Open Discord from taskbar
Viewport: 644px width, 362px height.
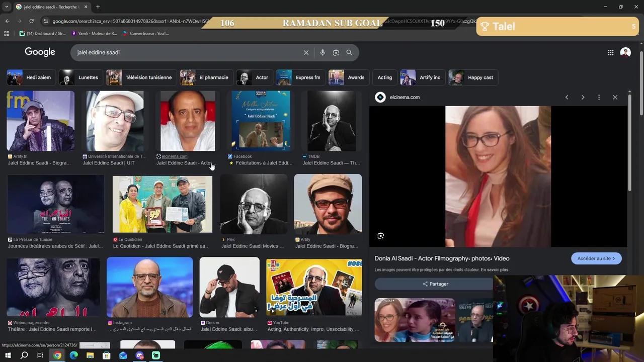[x=139, y=355]
